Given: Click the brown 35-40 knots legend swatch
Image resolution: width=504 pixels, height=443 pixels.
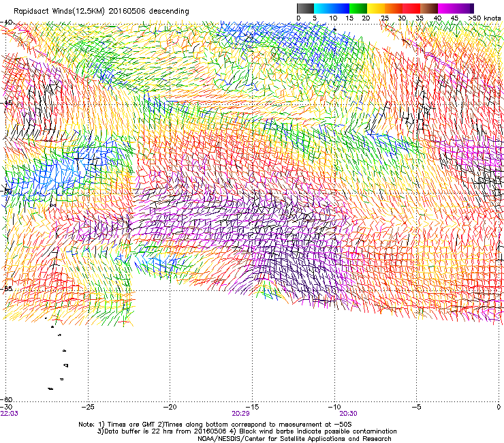Looking at the screenshot, I should 429,8.
